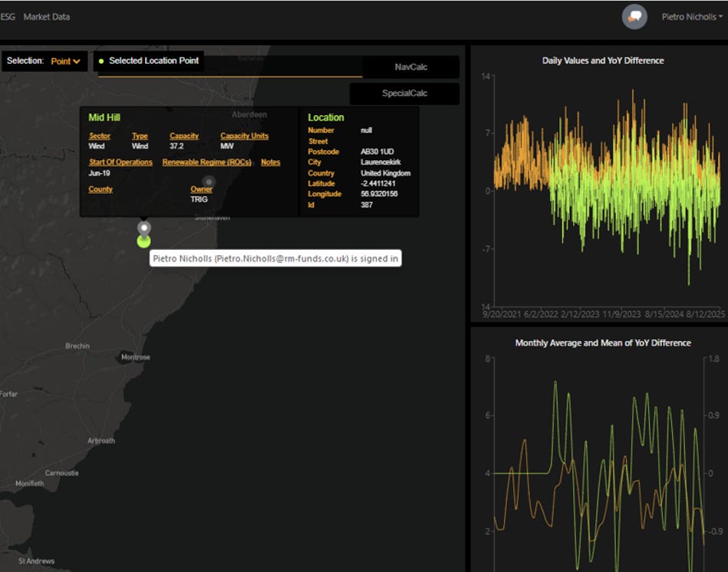This screenshot has width=728, height=572.
Task: Click the signed-in tooltip message
Action: (x=275, y=258)
